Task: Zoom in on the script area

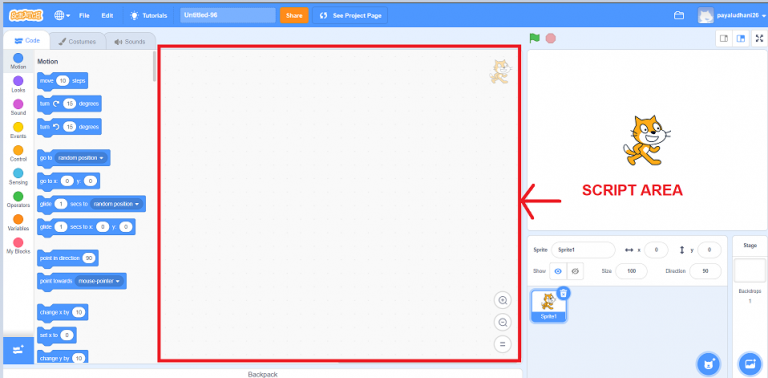Action: click(503, 300)
